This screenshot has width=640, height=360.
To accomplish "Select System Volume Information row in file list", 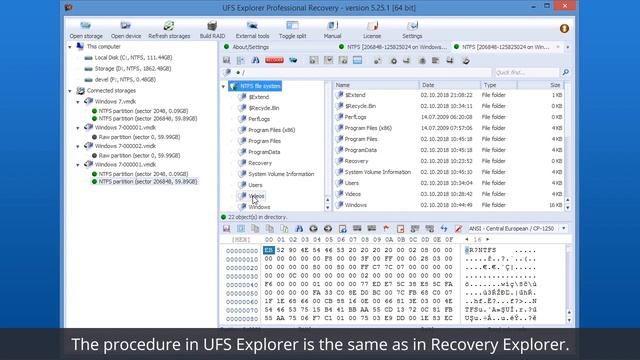I will pyautogui.click(x=448, y=172).
